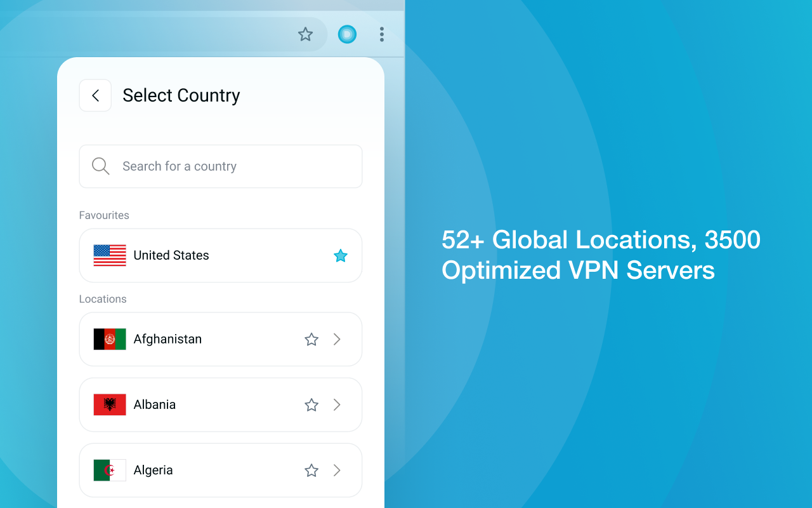
Task: Click the Favourites section label
Action: coord(104,215)
